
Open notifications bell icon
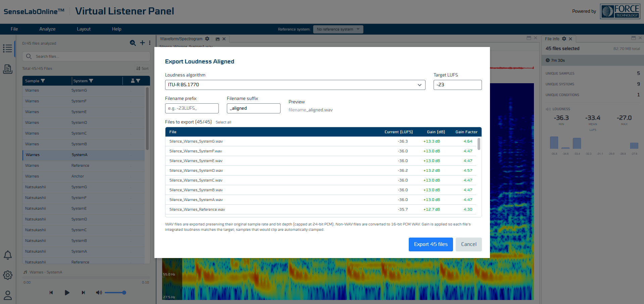tap(8, 255)
